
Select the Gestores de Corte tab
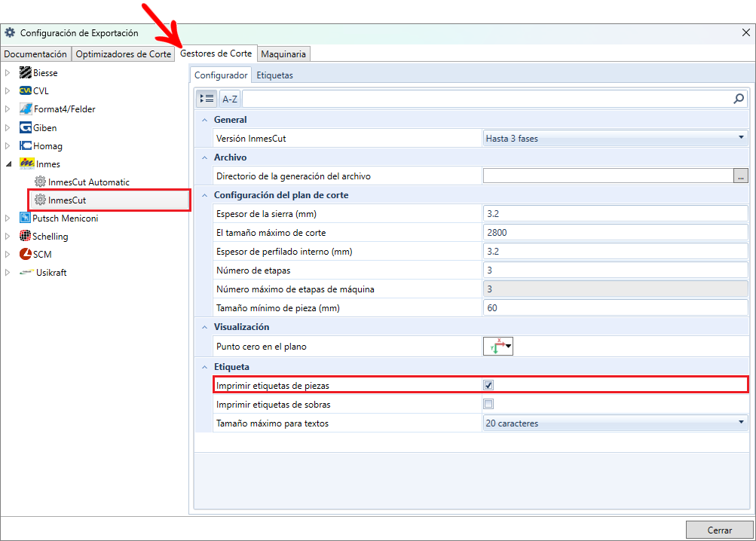(216, 53)
